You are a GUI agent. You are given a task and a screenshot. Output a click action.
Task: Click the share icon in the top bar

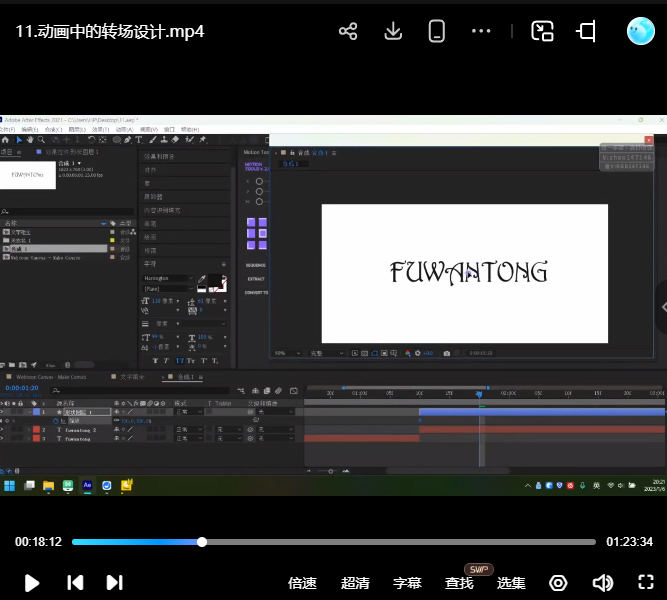(x=348, y=31)
